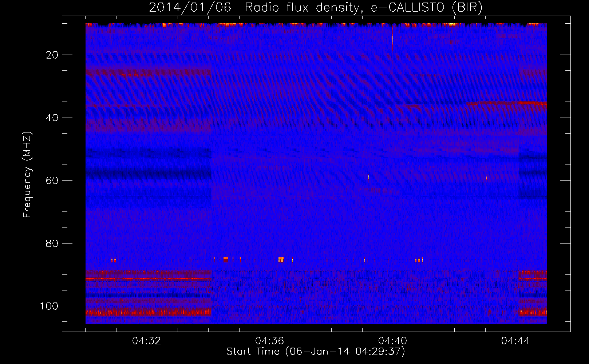Click the 20 frequency tick label

click(52, 55)
